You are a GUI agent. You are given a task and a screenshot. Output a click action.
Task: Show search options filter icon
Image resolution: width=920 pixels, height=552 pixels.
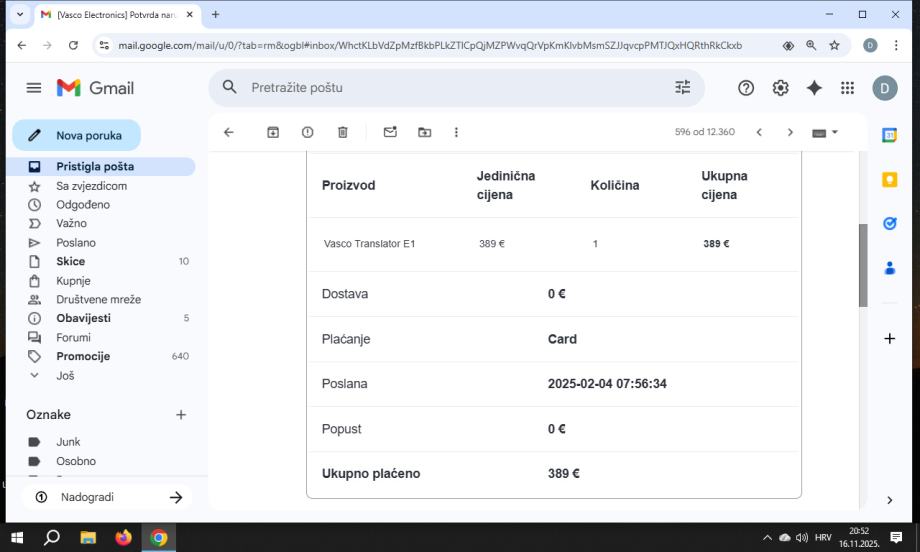point(682,87)
